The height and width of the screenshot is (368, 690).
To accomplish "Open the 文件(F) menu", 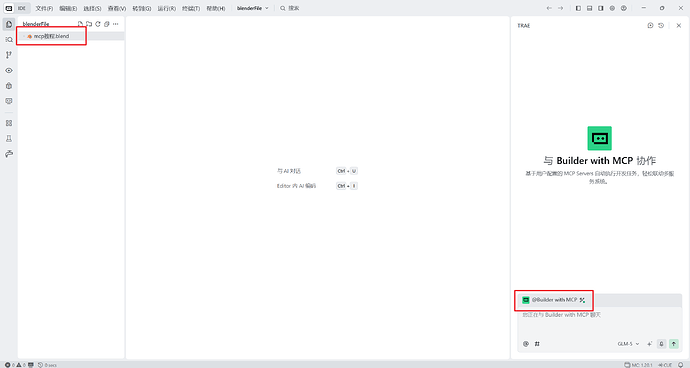I will pyautogui.click(x=44, y=8).
